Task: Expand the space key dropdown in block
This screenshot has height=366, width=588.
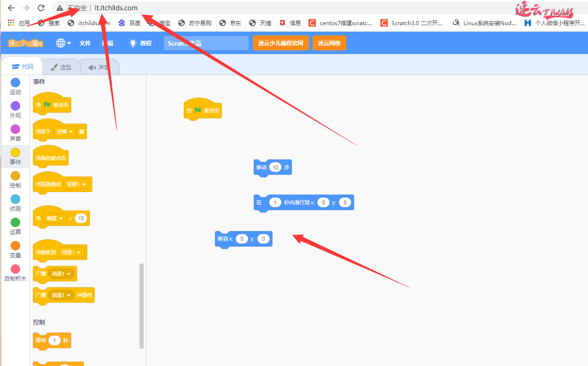Action: (65, 132)
